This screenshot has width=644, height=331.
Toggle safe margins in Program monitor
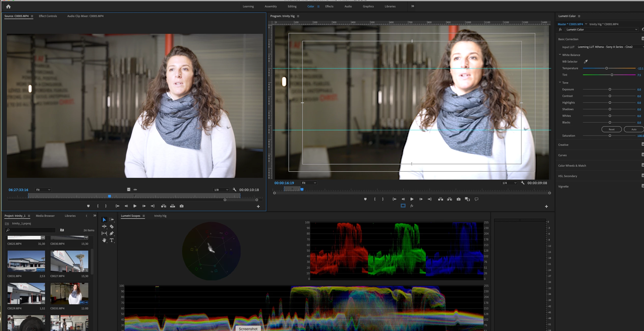pos(403,206)
